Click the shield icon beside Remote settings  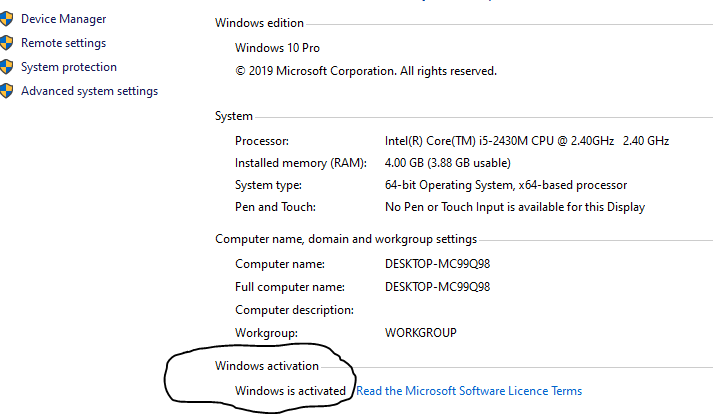6,43
